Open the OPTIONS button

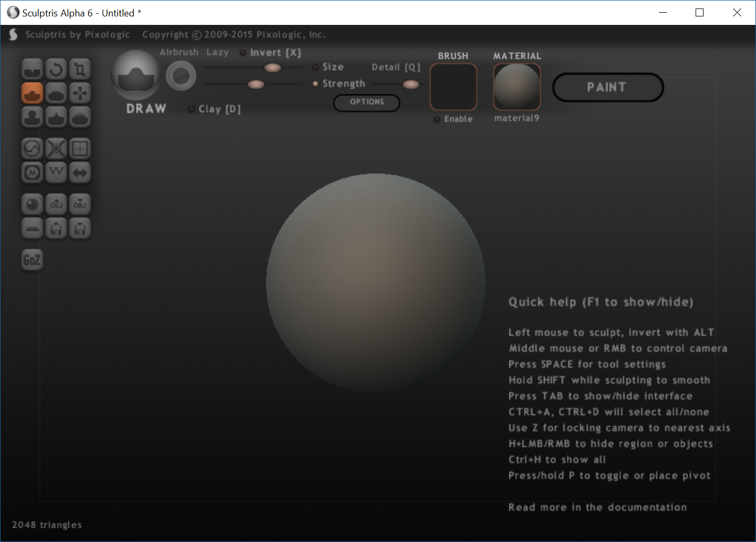[x=367, y=102]
